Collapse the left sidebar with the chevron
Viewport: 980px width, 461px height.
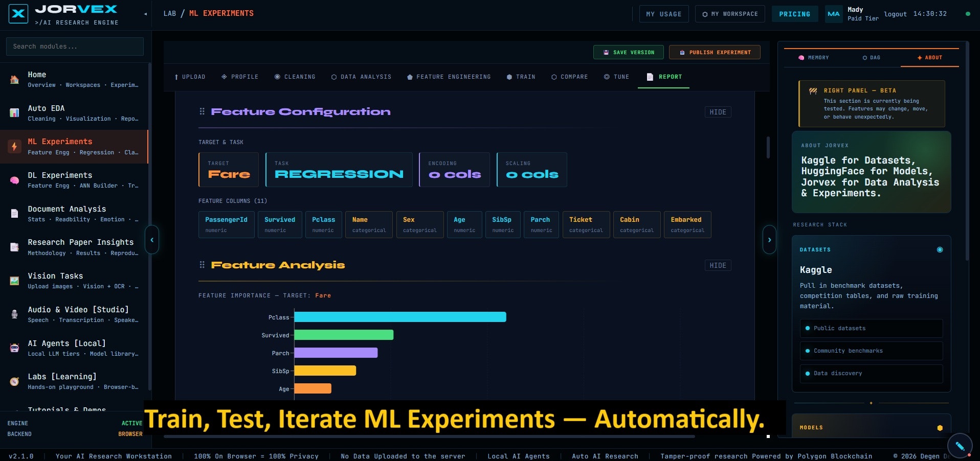(x=145, y=13)
